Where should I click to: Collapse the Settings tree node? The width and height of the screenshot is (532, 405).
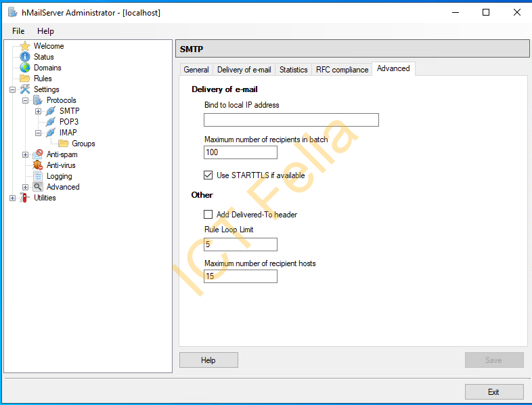coord(13,89)
